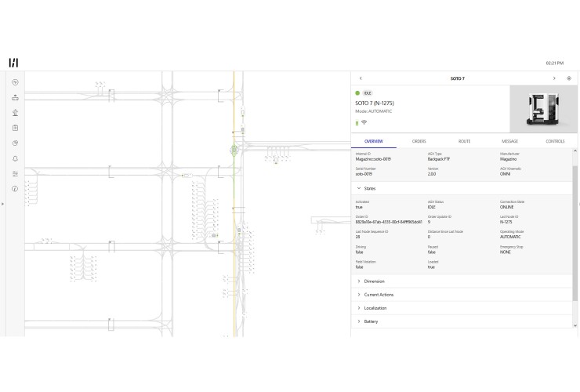Click the OMNI kinematic value
The width and height of the screenshot is (580, 392).
tap(505, 174)
